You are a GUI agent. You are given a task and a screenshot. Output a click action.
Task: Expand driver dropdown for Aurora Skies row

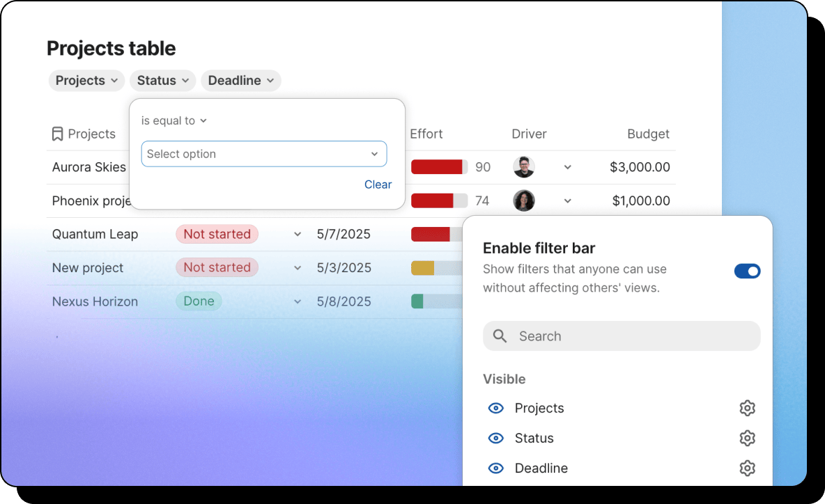(567, 167)
